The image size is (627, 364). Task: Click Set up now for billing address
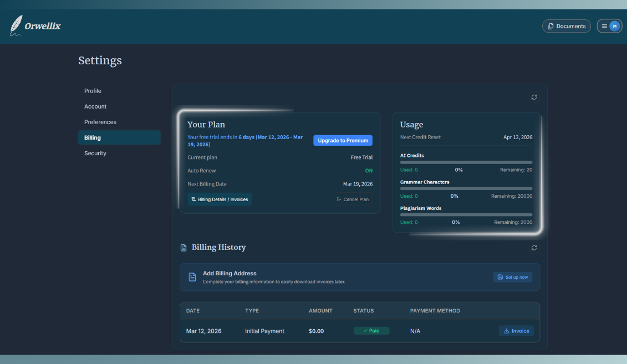(512, 276)
